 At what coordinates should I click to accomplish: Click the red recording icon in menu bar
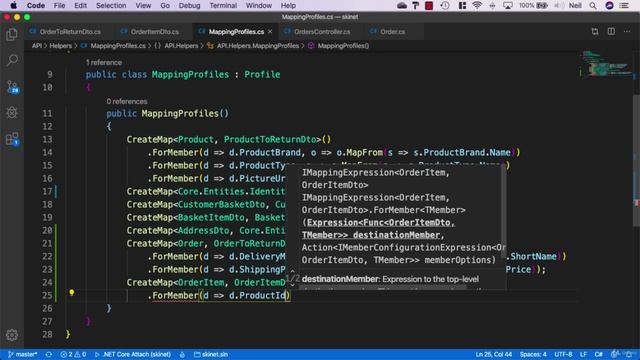click(429, 6)
